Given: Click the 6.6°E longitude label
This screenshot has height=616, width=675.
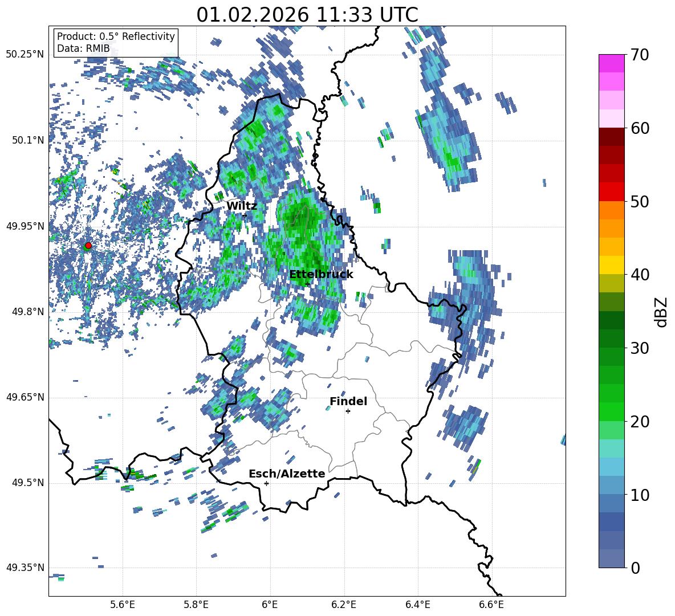Looking at the screenshot, I should [491, 605].
